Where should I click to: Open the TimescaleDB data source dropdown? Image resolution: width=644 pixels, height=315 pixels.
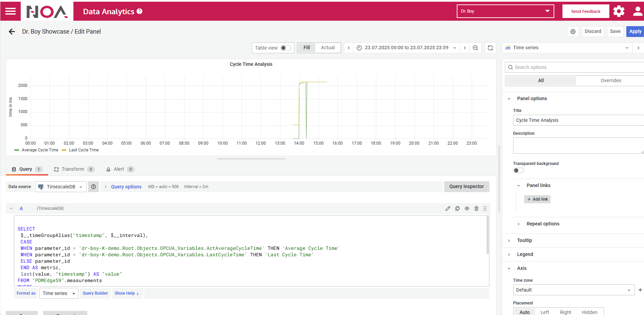point(61,187)
